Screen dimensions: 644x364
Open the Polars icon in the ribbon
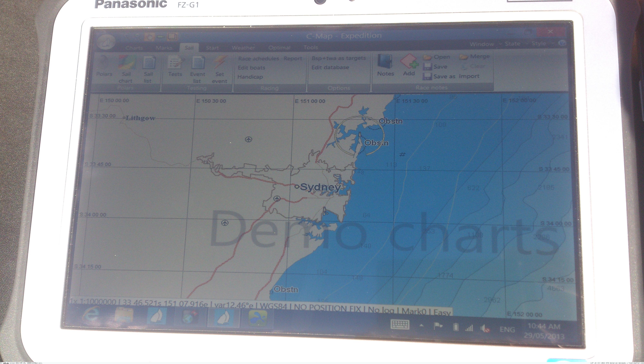pyautogui.click(x=104, y=65)
